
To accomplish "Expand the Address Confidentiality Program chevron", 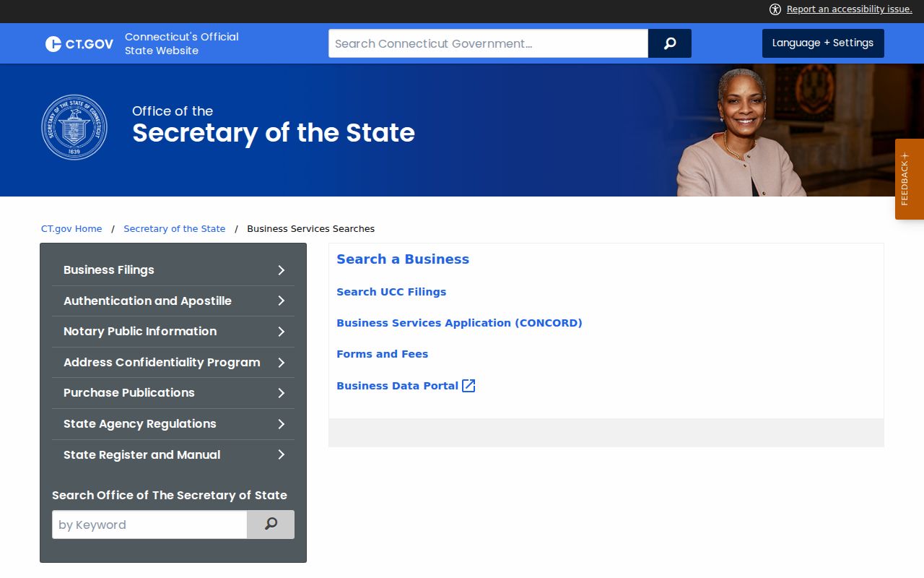I will (282, 363).
